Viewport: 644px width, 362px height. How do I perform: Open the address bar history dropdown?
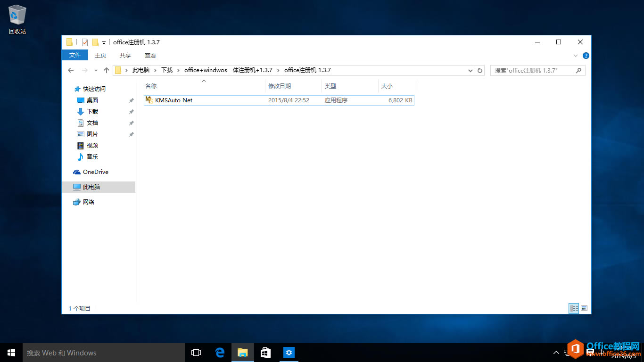click(x=470, y=70)
